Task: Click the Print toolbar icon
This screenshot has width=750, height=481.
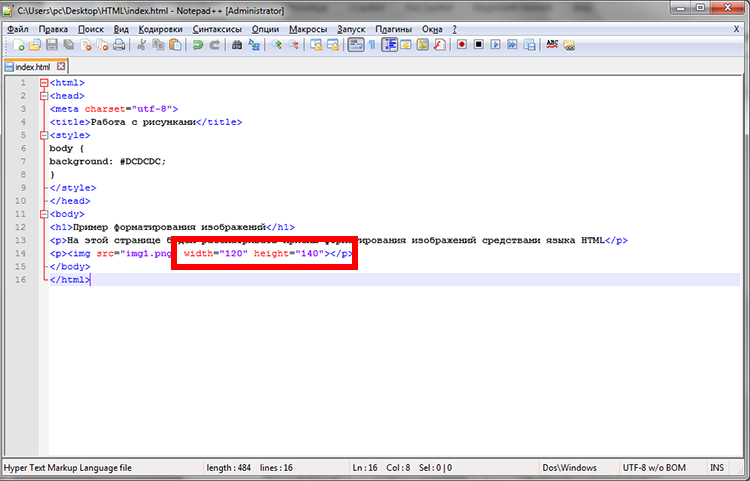Action: click(120, 45)
